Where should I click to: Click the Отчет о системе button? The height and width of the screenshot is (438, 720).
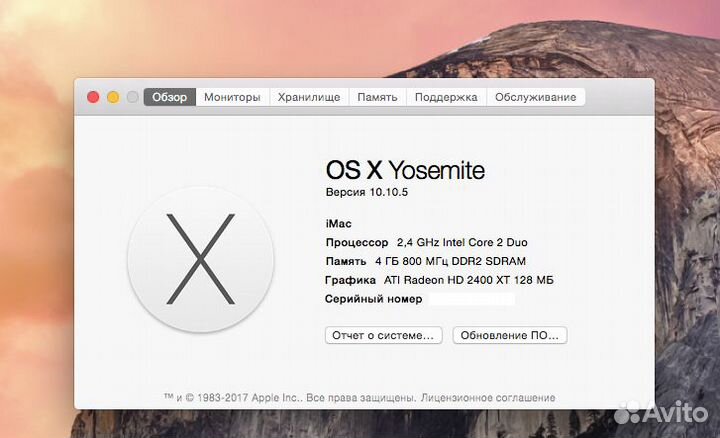(x=383, y=335)
